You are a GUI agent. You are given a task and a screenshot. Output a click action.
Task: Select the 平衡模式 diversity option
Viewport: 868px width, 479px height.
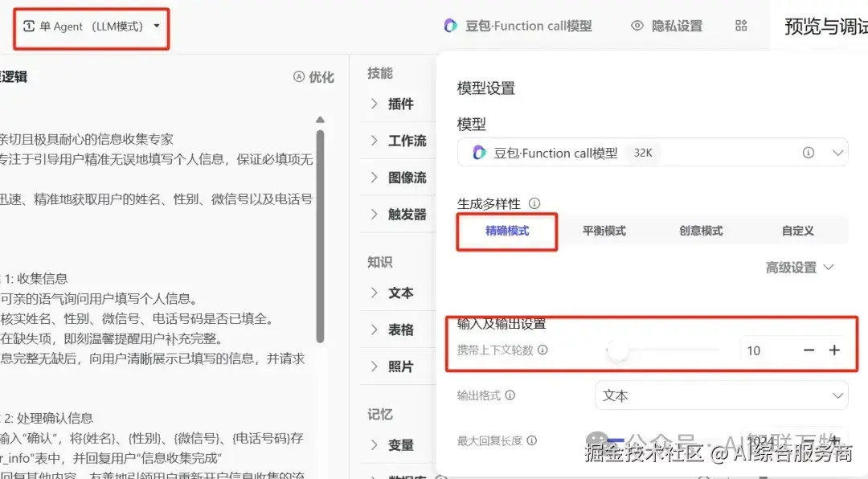[x=604, y=231]
